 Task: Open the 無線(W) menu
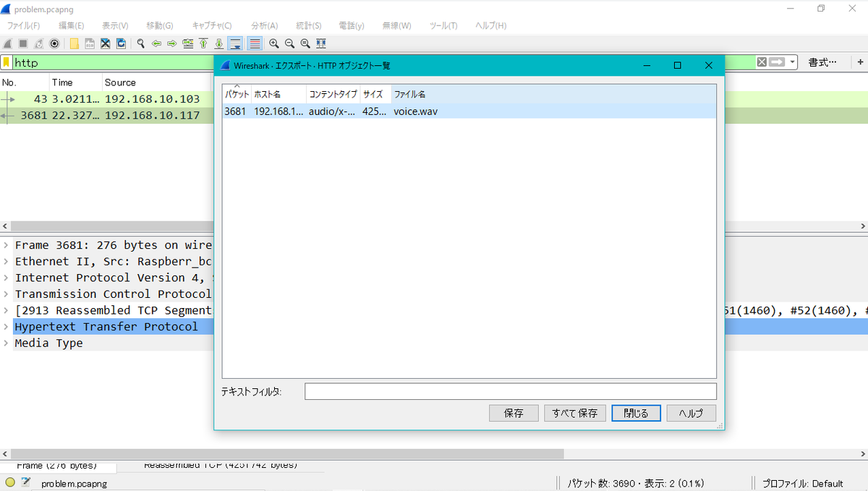tap(396, 25)
